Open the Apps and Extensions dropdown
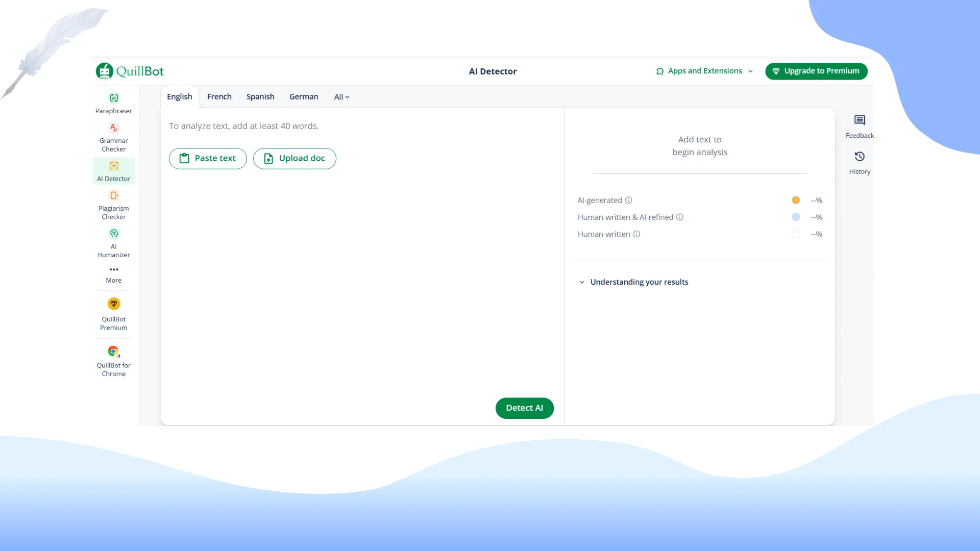The width and height of the screenshot is (980, 551). pos(704,71)
